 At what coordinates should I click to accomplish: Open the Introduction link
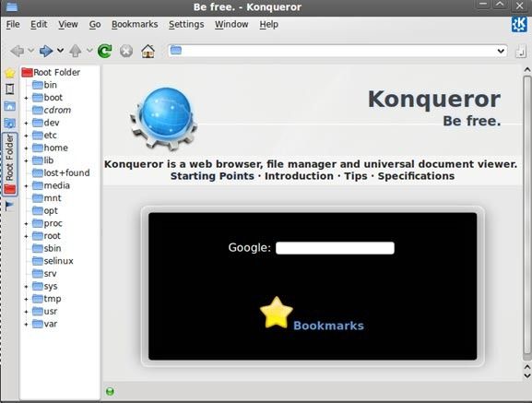[299, 176]
